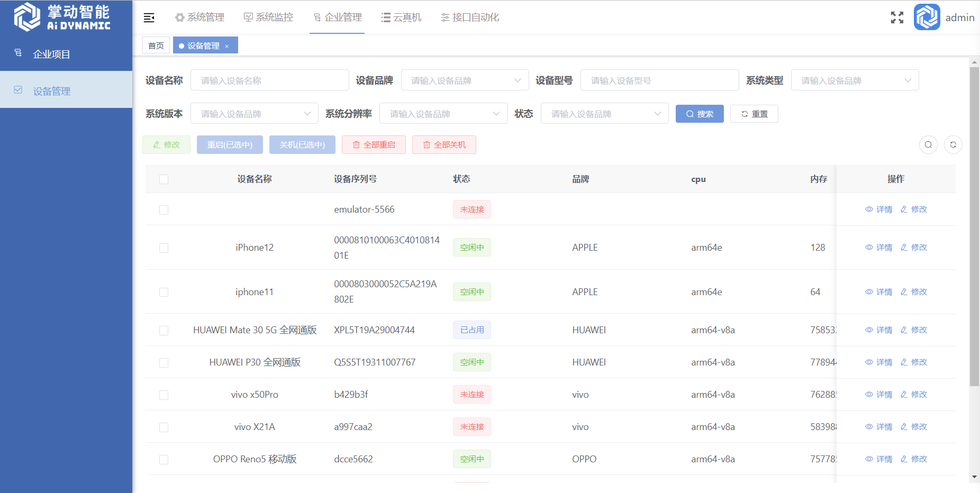The image size is (980, 493).
Task: Check the iphone11 row checkbox
Action: tap(164, 293)
